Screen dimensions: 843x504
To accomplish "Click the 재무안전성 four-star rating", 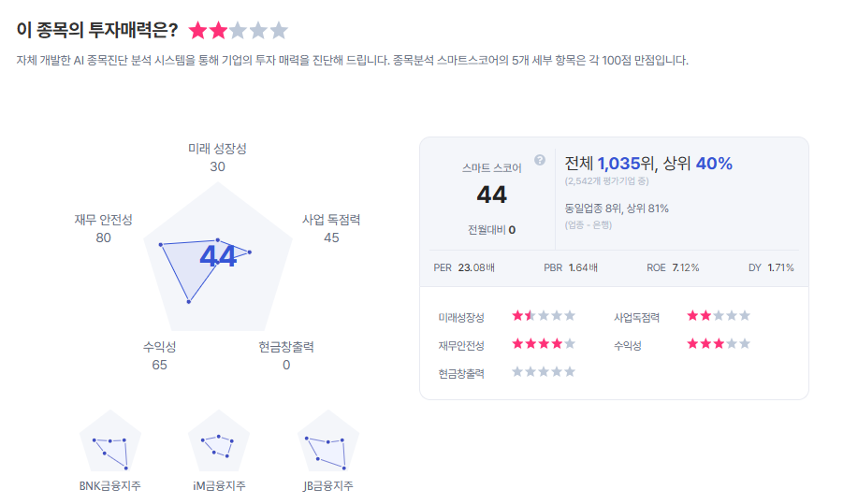I will [544, 344].
